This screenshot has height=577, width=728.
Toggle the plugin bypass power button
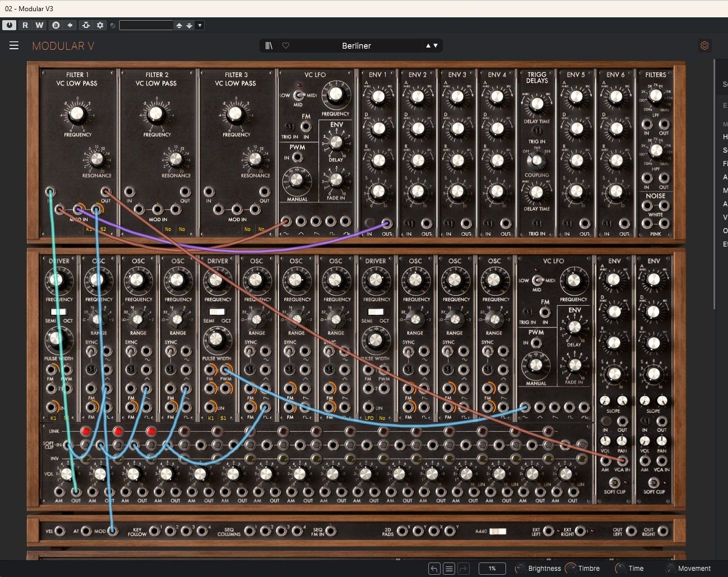(x=9, y=25)
